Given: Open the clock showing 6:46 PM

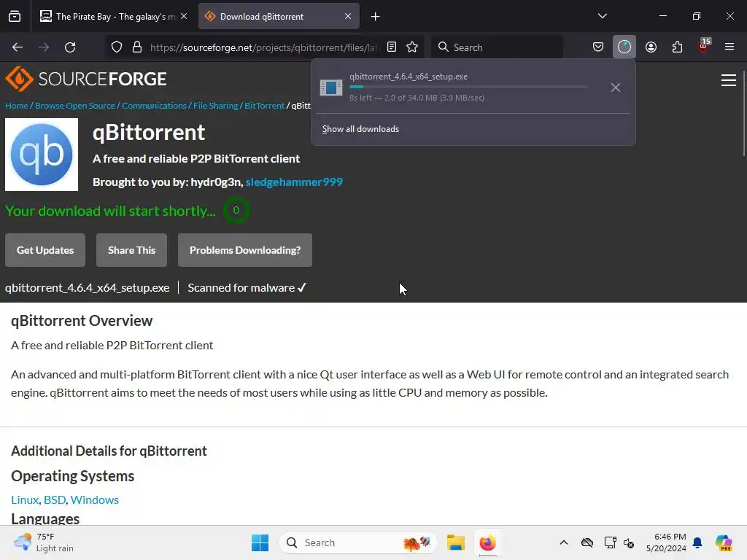Looking at the screenshot, I should click(x=666, y=542).
